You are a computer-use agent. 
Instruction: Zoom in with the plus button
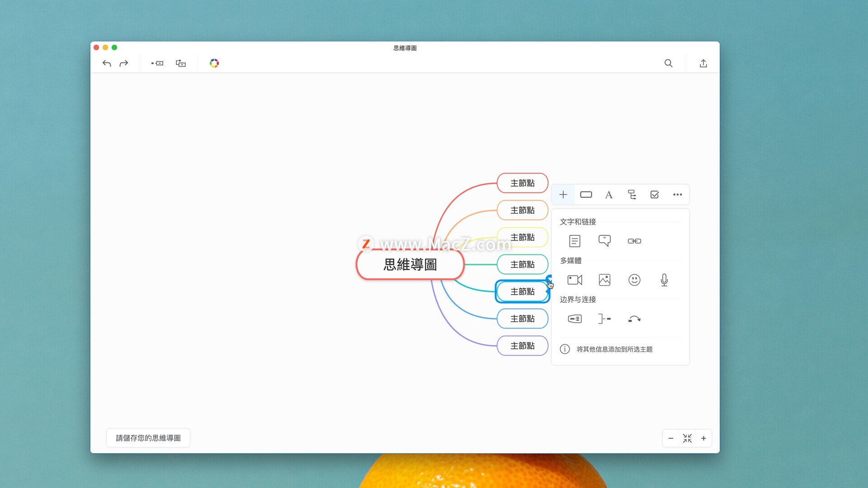coord(703,438)
